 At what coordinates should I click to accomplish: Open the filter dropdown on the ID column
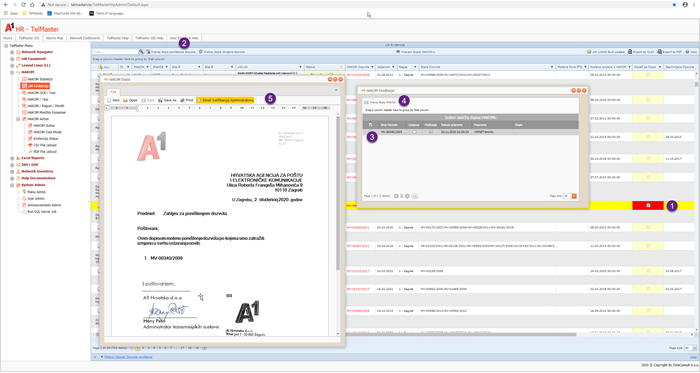click(x=128, y=67)
